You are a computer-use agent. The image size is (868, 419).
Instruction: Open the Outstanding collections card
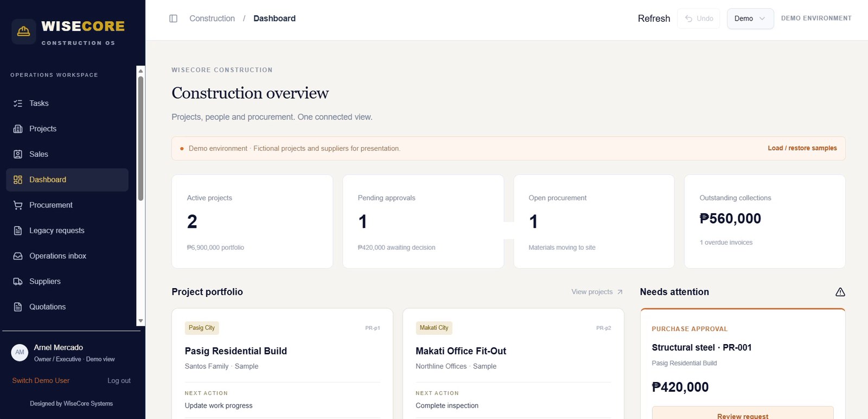point(765,221)
